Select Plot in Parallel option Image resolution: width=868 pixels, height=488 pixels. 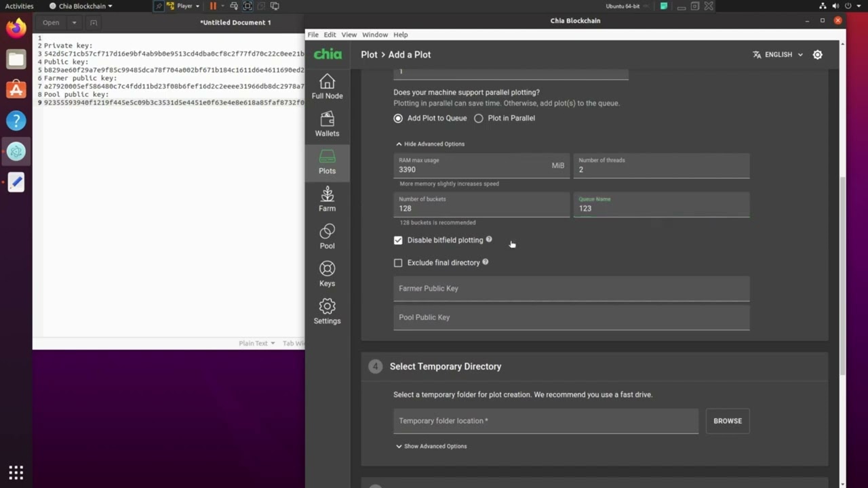pyautogui.click(x=479, y=118)
